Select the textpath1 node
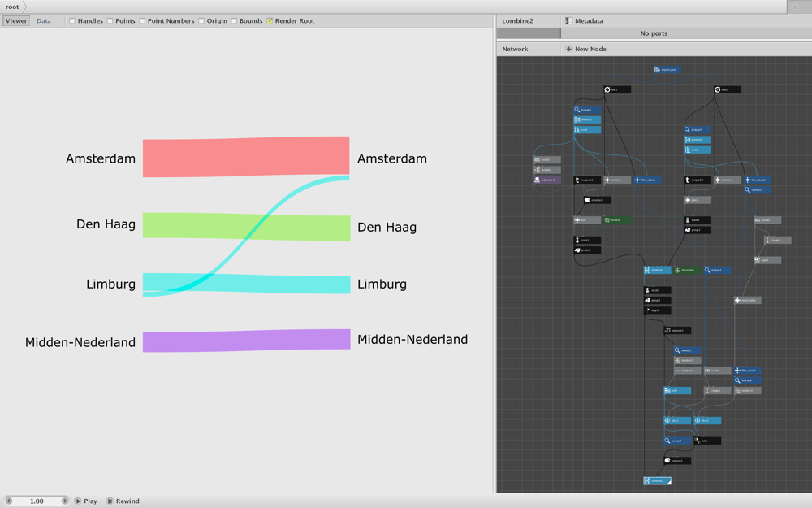The width and height of the screenshot is (812, 508). coord(587,180)
